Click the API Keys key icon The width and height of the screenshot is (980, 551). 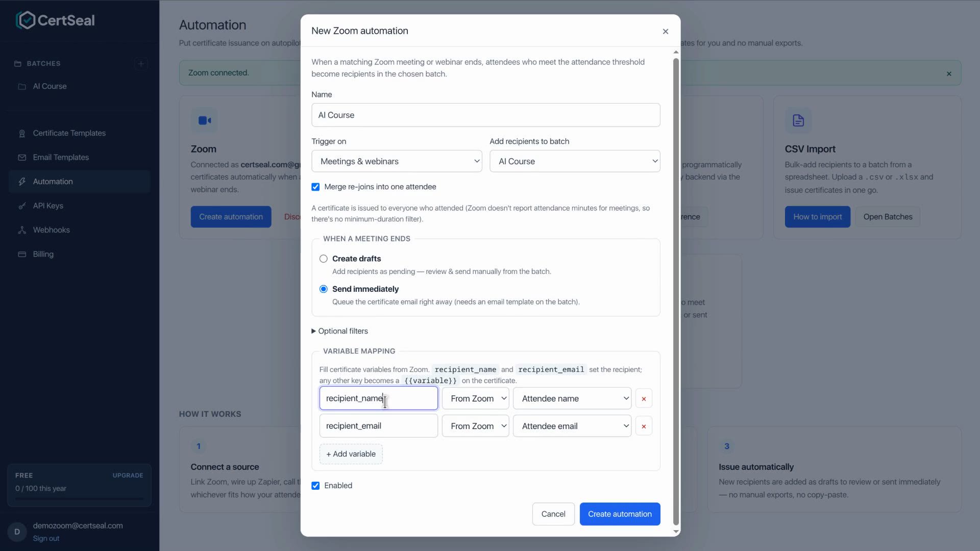[22, 206]
